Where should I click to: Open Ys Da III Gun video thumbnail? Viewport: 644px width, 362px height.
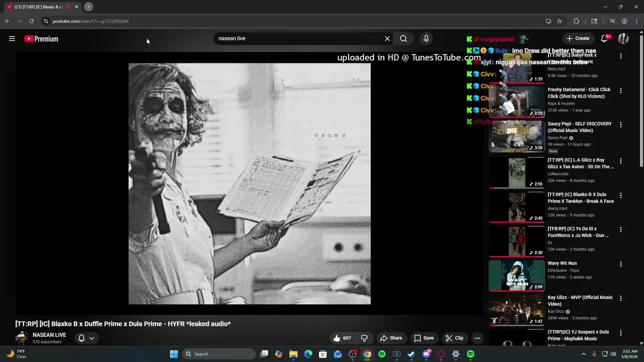coord(517,241)
